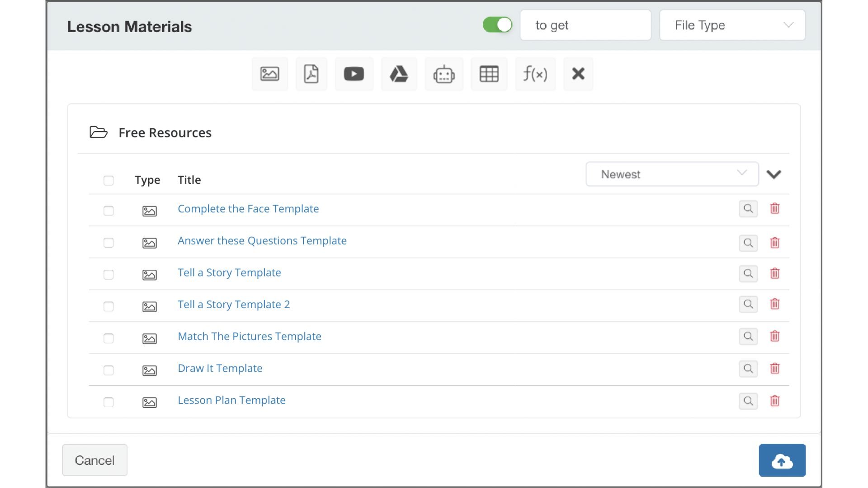Select the f(x) function filter
This screenshot has width=868, height=488.
(x=535, y=74)
